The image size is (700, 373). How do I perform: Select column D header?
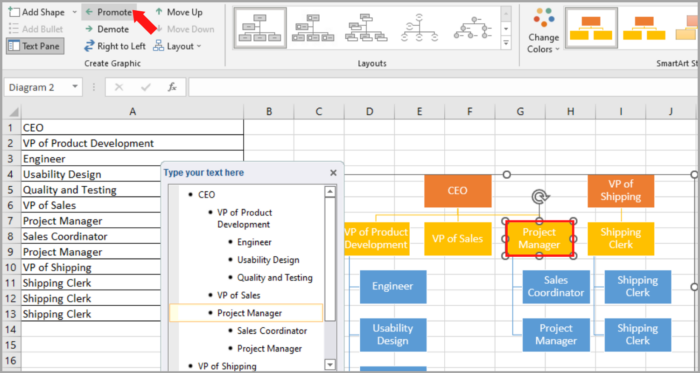tap(369, 112)
